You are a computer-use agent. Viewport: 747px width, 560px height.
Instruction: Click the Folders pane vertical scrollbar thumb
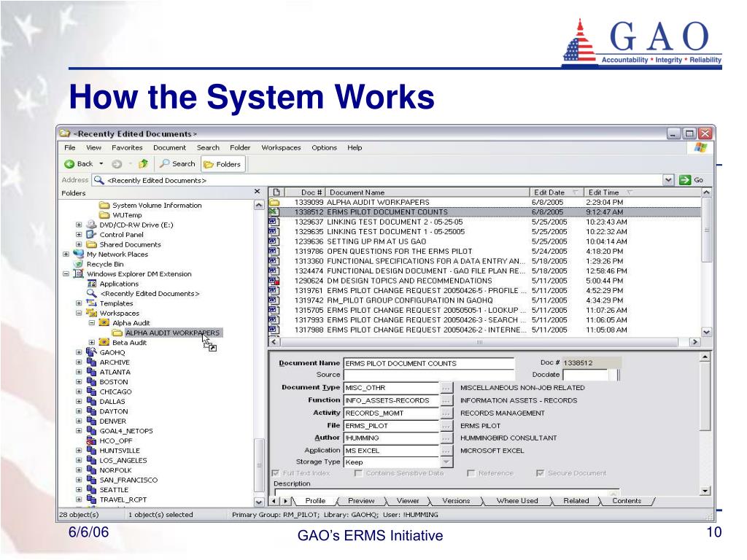[259, 464]
